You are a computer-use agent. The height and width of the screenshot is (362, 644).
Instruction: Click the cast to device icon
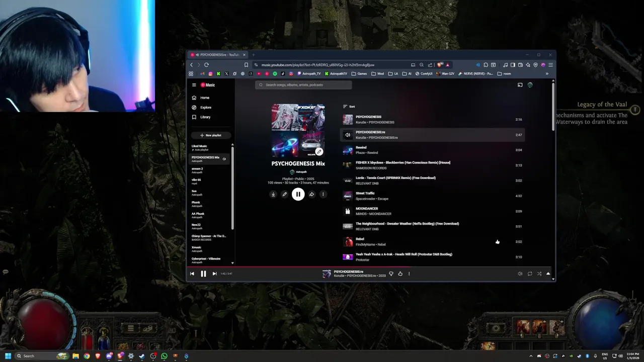(x=520, y=85)
